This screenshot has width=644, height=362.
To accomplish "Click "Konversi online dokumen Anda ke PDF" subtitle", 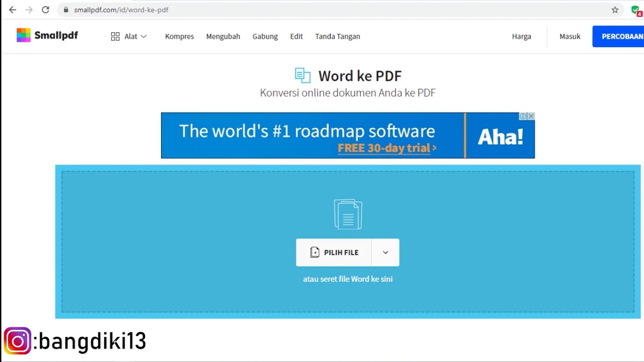I will [x=348, y=93].
